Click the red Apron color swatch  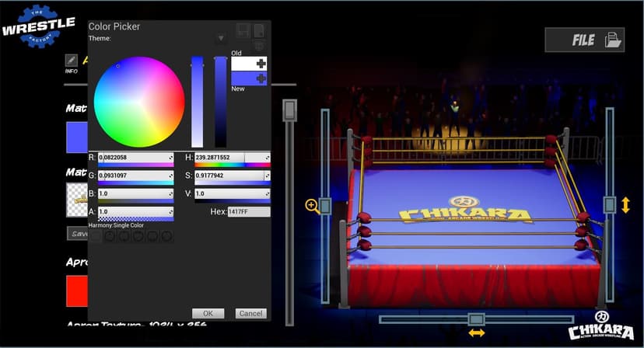[x=77, y=291]
